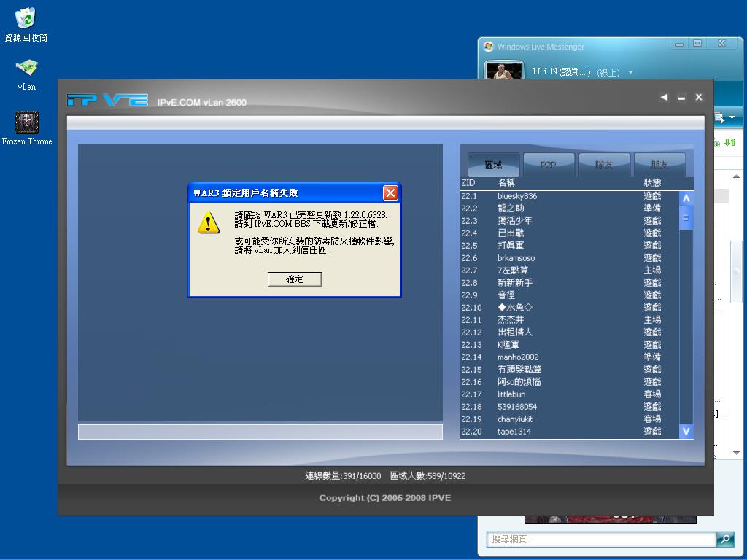This screenshot has height=560, width=747.
Task: Maximize the Windows Live Messenger window
Action: point(697,43)
